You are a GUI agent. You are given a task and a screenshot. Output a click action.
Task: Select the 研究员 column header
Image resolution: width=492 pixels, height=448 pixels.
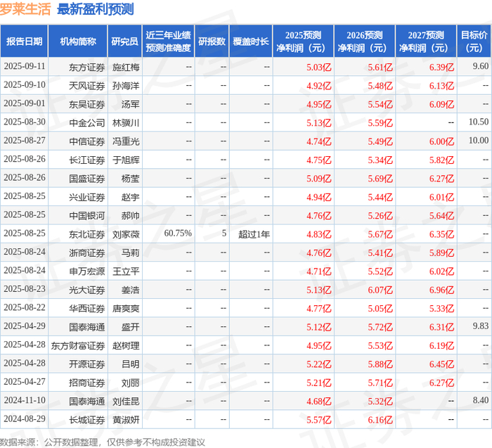click(124, 41)
